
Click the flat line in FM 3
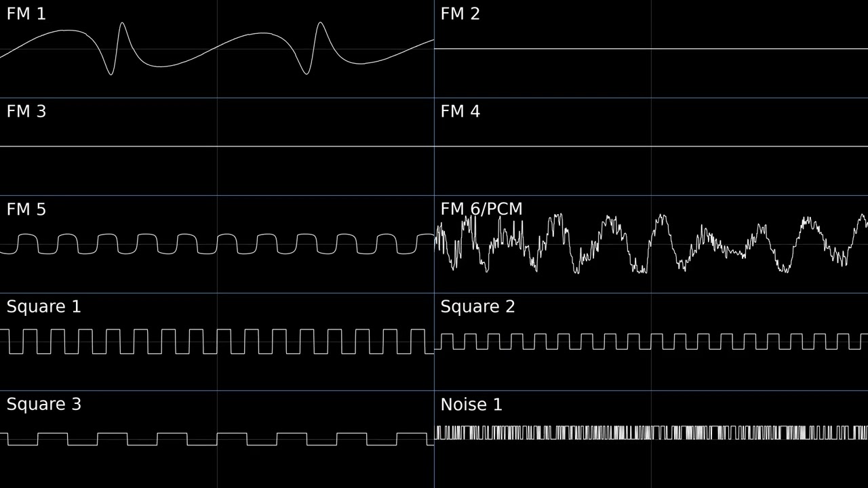coord(217,146)
